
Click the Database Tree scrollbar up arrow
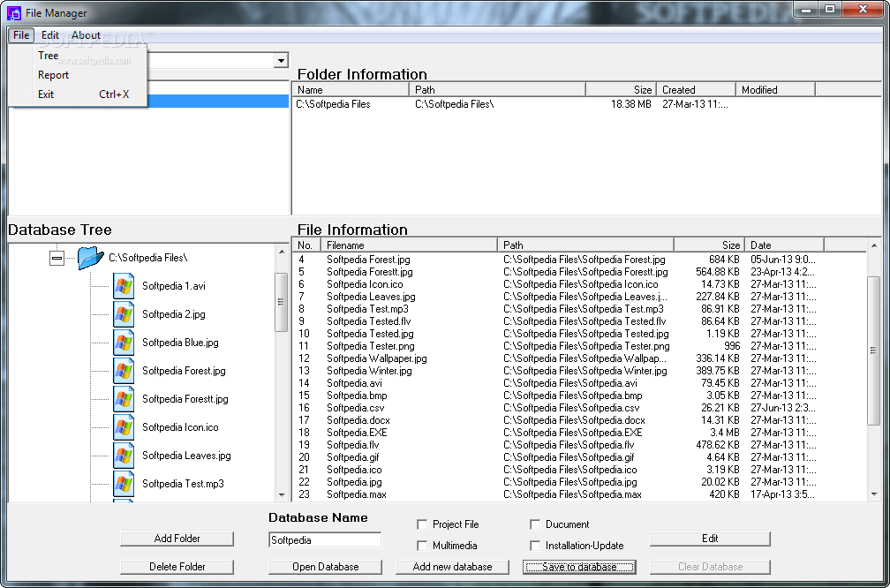(282, 251)
